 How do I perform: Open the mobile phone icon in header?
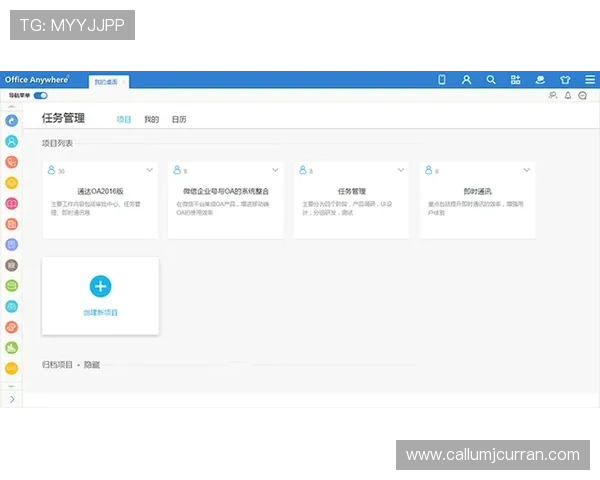[x=442, y=80]
